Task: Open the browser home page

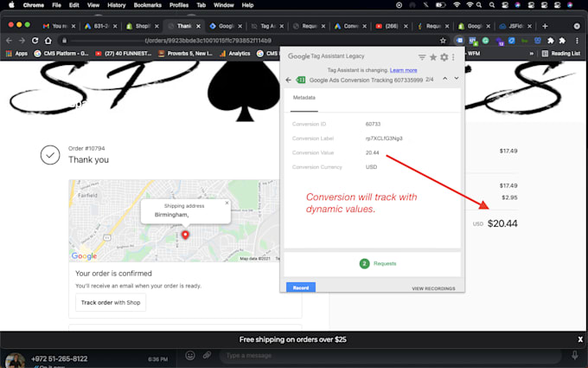Action: pyautogui.click(x=48, y=40)
